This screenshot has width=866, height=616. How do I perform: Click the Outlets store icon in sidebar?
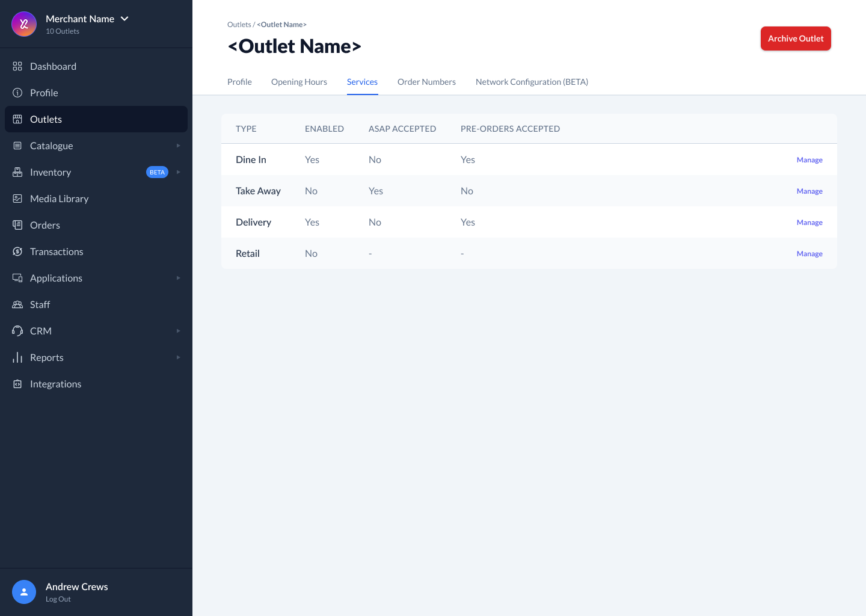(x=17, y=119)
